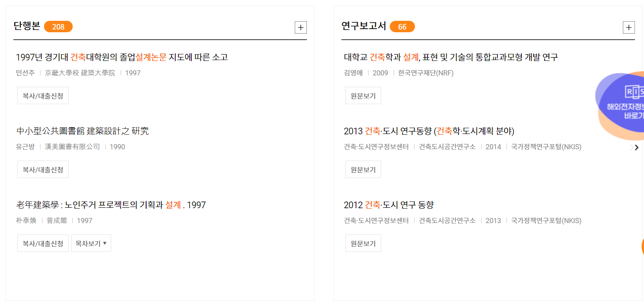Click the orange 208 count badge beside 단행본

(x=58, y=27)
